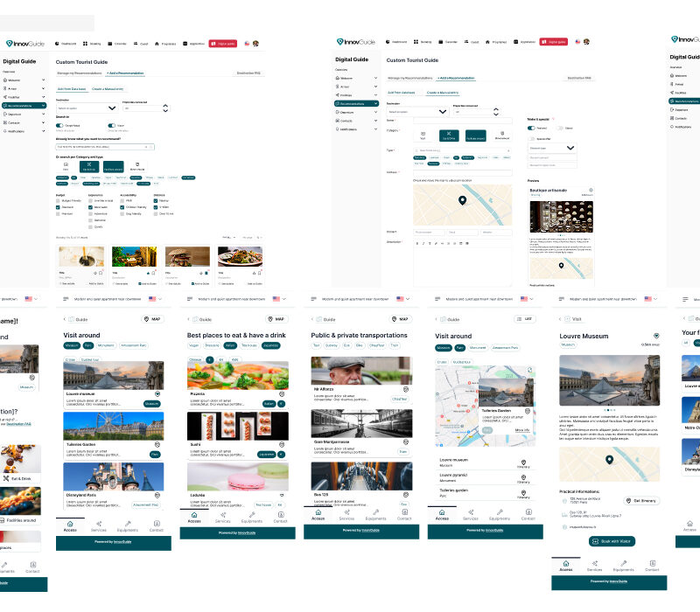This screenshot has width=700, height=612.
Task: Open Guest nav icon in manual-entry mockup
Action: (x=466, y=42)
